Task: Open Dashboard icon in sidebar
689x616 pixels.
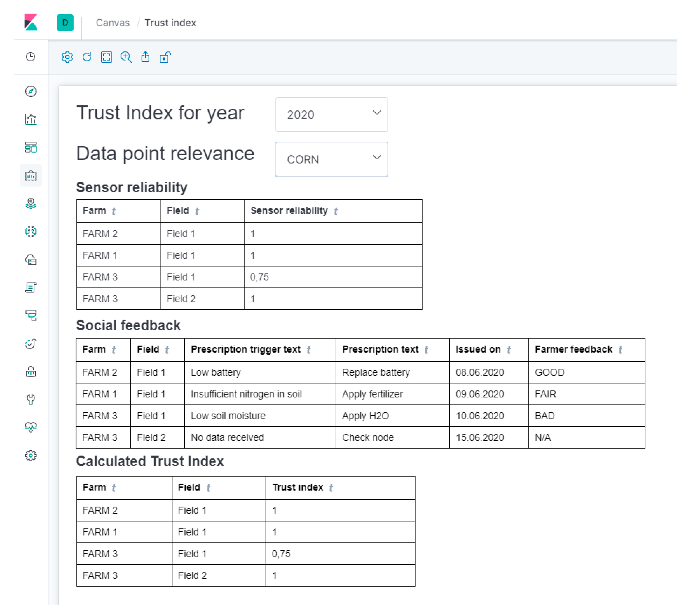Action: click(31, 147)
